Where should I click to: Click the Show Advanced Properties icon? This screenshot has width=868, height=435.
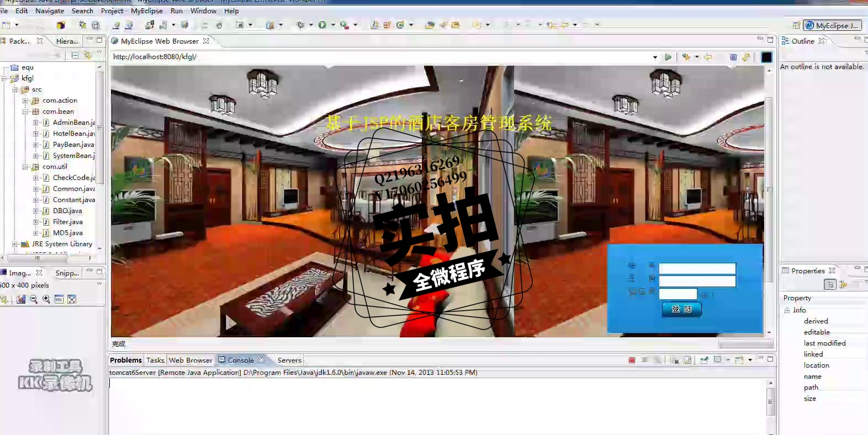(843, 285)
